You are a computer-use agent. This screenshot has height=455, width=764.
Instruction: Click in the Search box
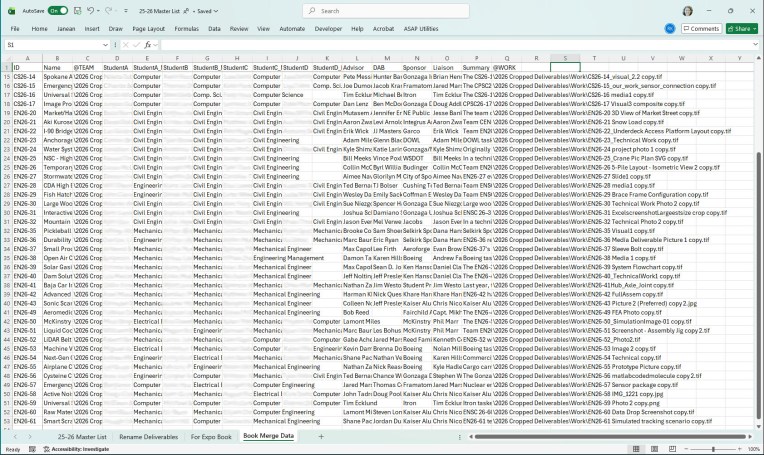click(380, 11)
